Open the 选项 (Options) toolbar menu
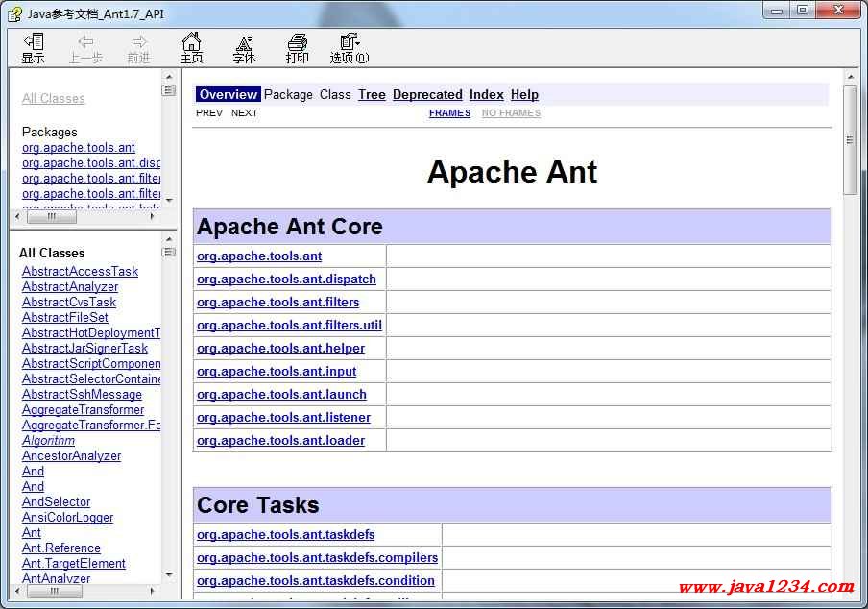 tap(350, 49)
